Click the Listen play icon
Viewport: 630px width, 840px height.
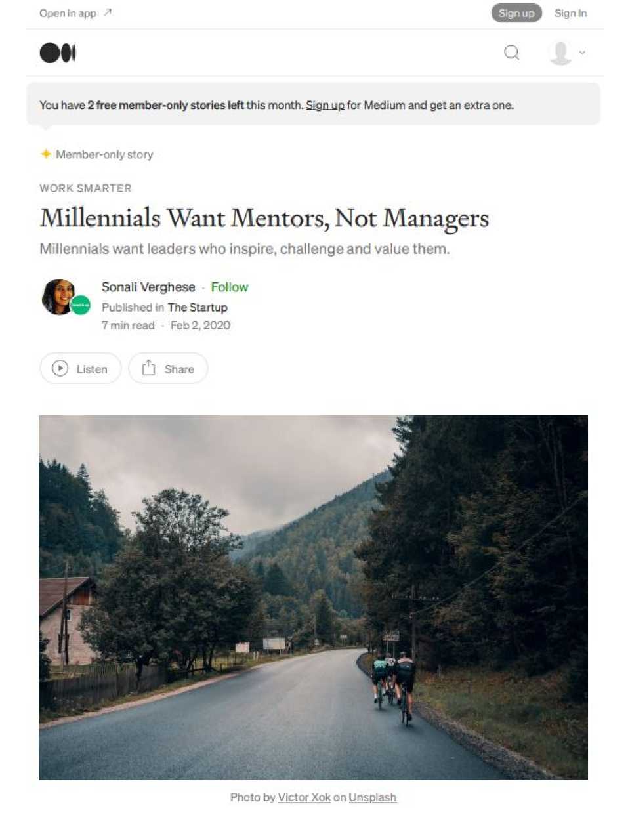[x=60, y=368]
